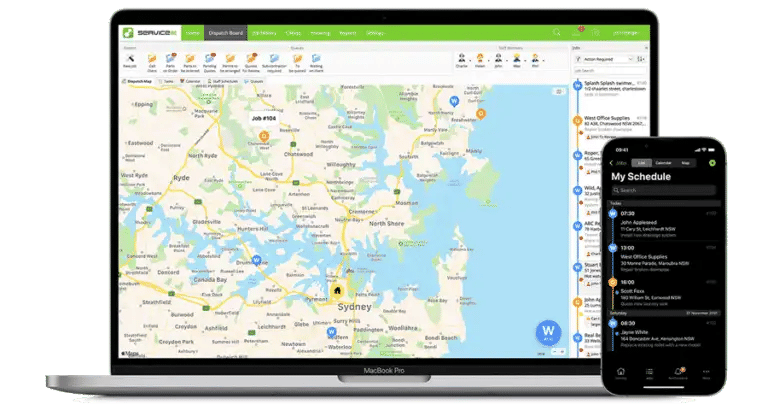Tap green add button on phone

(x=712, y=163)
